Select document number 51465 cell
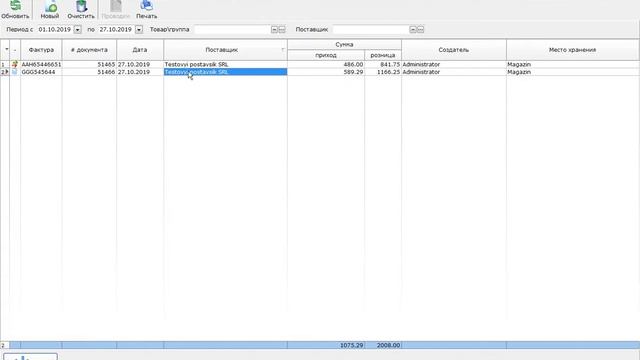The width and height of the screenshot is (640, 360). pyautogui.click(x=89, y=64)
